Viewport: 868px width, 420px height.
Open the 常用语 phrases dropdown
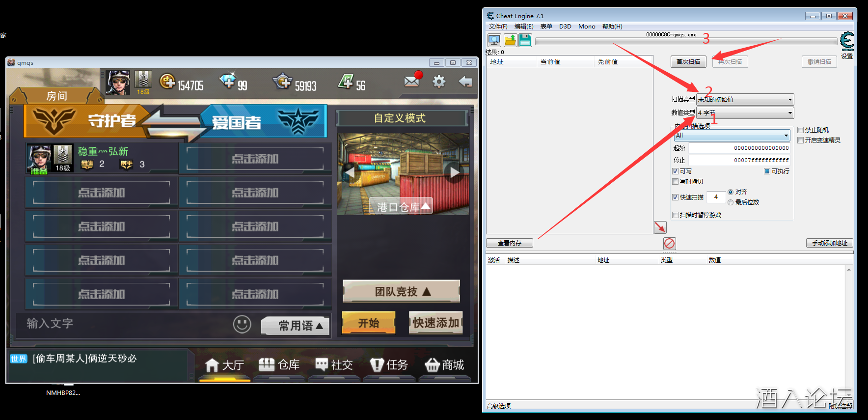point(295,326)
